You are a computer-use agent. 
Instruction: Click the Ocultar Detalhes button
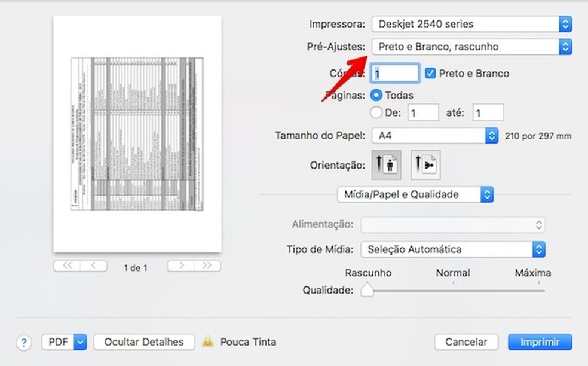point(143,341)
